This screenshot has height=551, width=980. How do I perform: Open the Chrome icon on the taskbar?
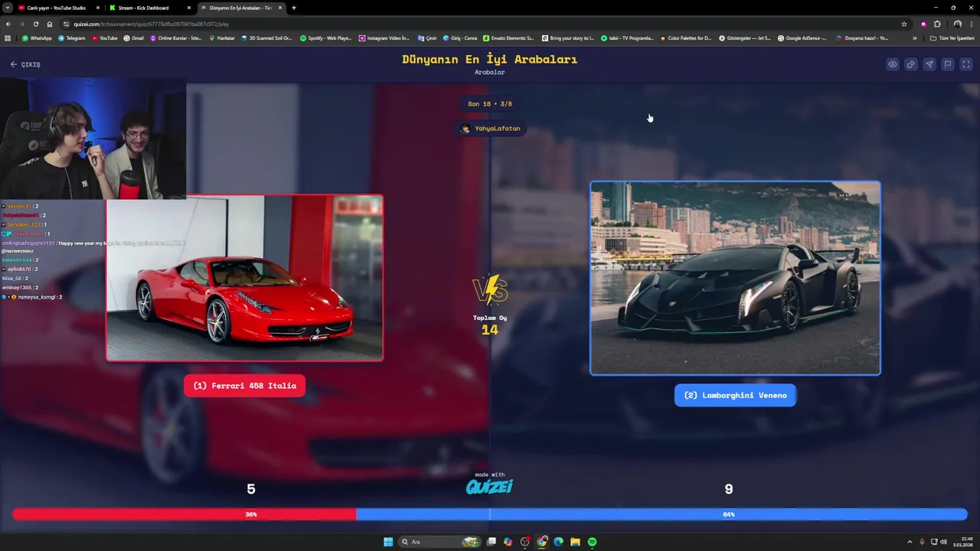[x=542, y=542]
